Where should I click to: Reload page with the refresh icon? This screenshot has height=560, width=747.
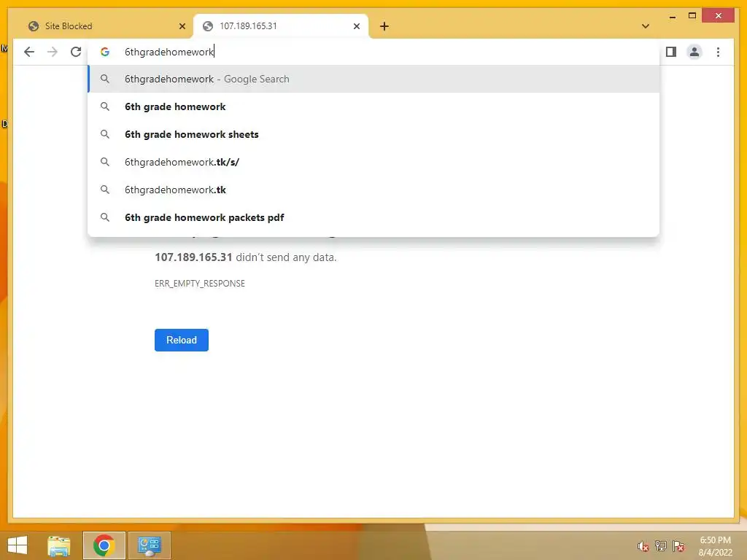pos(76,52)
